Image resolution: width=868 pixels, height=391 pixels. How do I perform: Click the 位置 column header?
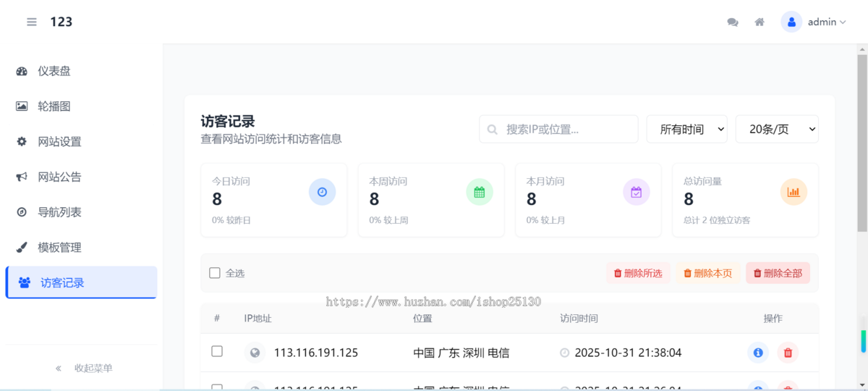pos(422,319)
